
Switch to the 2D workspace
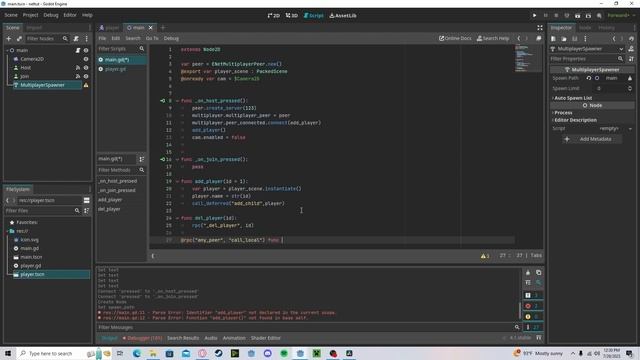(274, 16)
